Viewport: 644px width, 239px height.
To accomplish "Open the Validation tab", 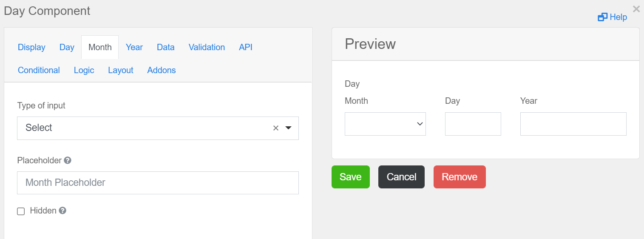I will point(207,47).
